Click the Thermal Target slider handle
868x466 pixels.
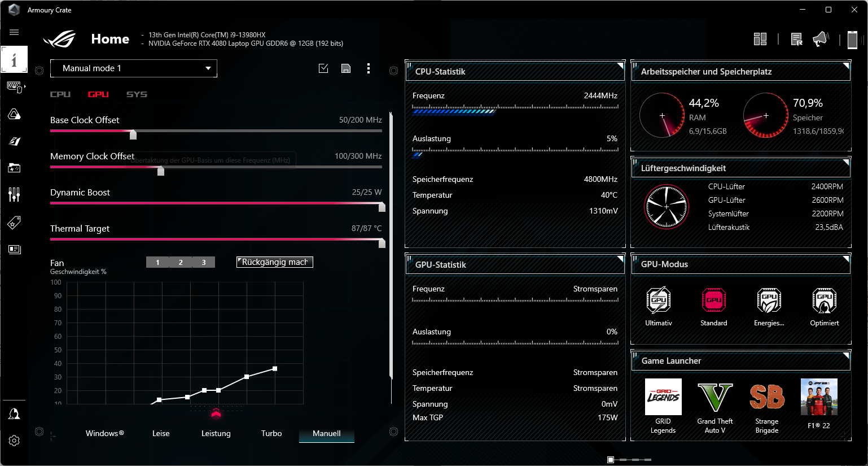click(x=382, y=242)
